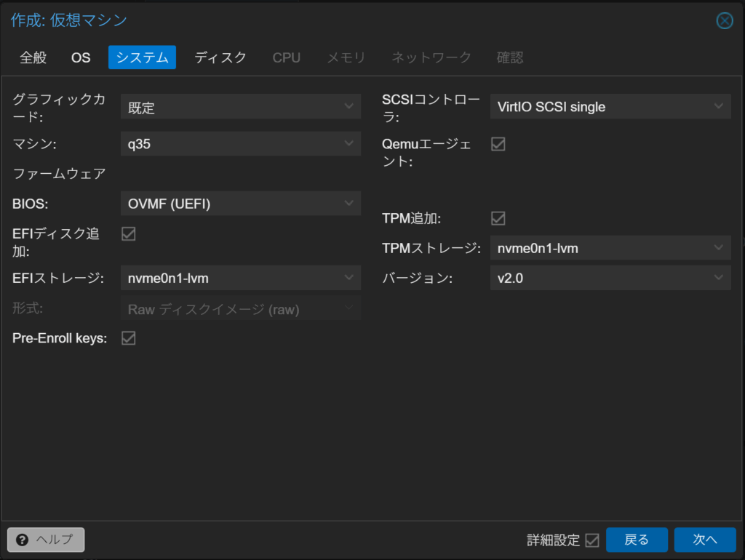745x560 pixels.
Task: Click the 次へ next button
Action: point(704,540)
